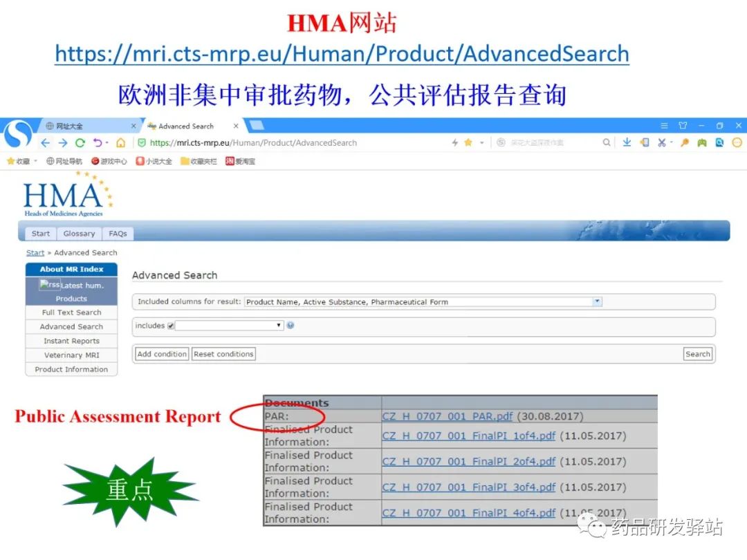The height and width of the screenshot is (560, 747).
Task: Close the 网址大全 tab
Action: pyautogui.click(x=133, y=127)
